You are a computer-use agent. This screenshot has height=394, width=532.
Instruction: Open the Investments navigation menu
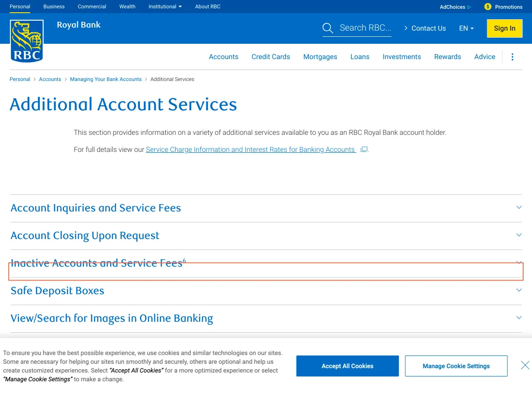[402, 57]
